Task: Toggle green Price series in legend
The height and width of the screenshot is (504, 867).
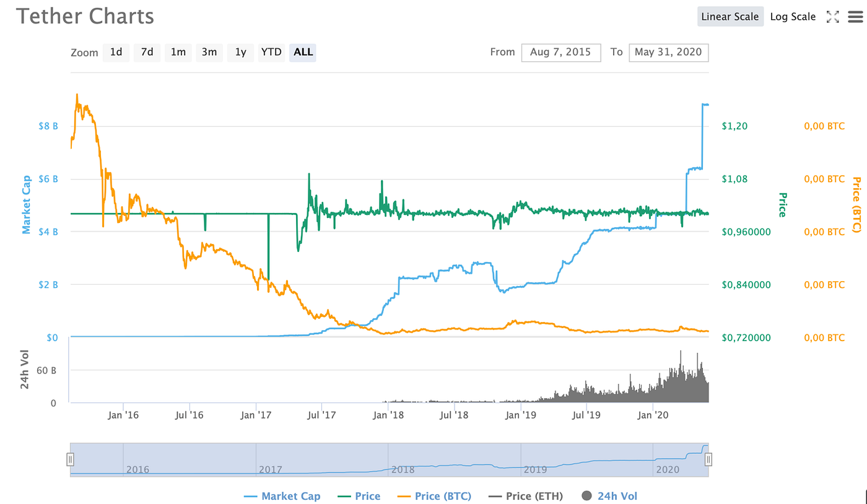Action: click(359, 496)
